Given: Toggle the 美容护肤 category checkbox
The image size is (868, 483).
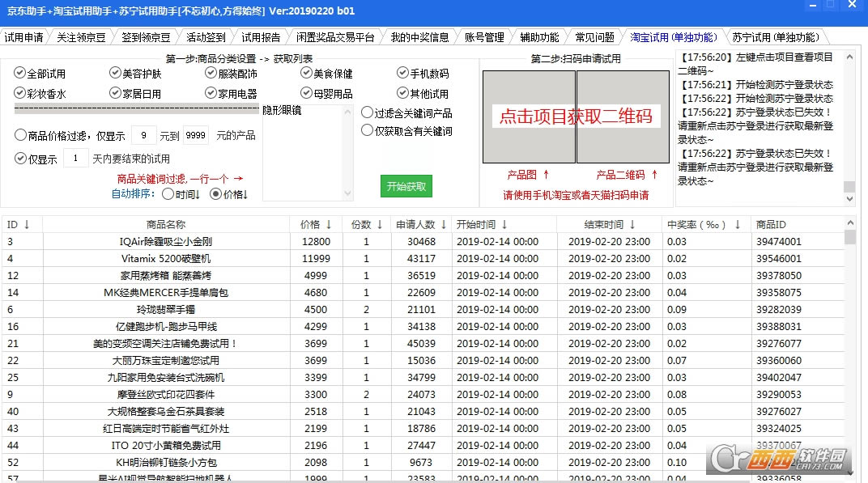Looking at the screenshot, I should pos(115,73).
